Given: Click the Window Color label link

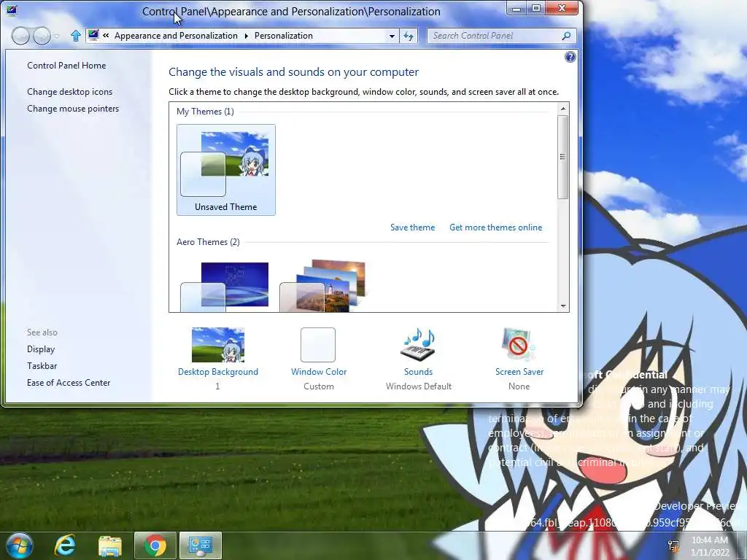Looking at the screenshot, I should (x=319, y=372).
